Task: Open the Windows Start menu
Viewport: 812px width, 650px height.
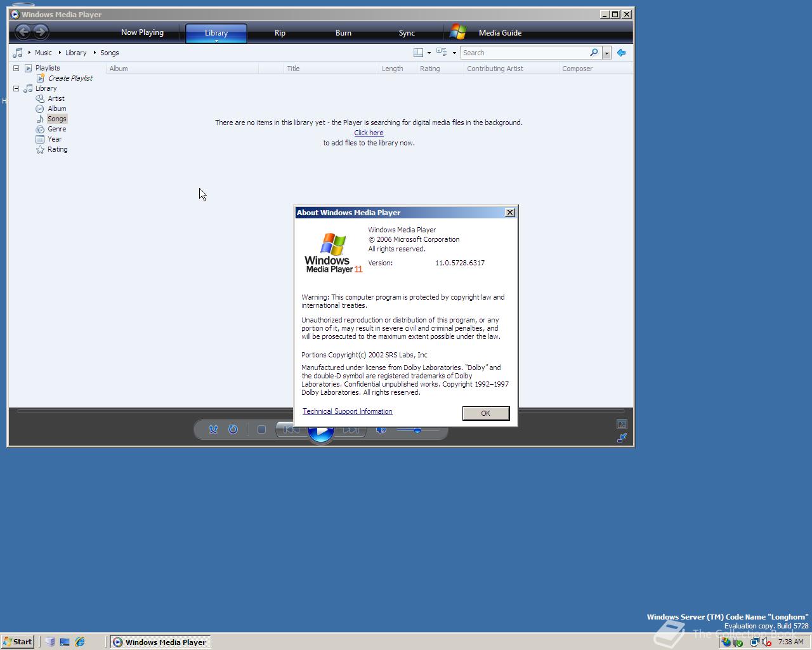Action: tap(17, 642)
